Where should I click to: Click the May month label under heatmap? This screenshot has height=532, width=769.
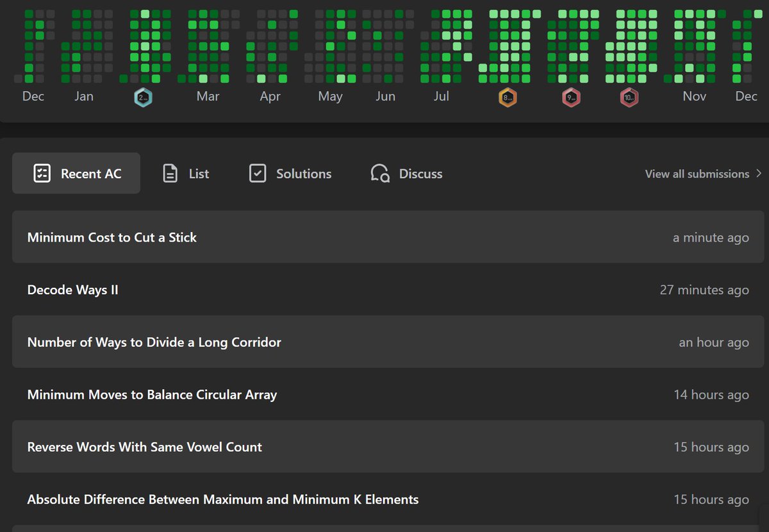[330, 96]
